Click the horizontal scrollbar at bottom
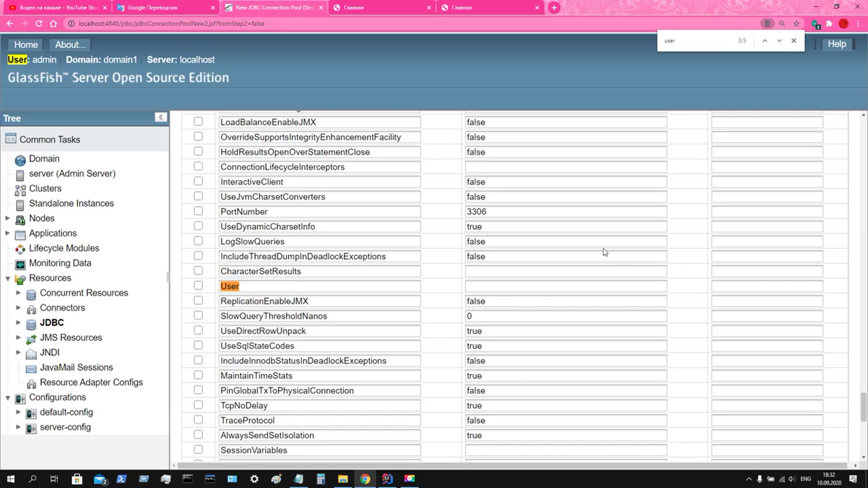This screenshot has width=868, height=488. 512,465
